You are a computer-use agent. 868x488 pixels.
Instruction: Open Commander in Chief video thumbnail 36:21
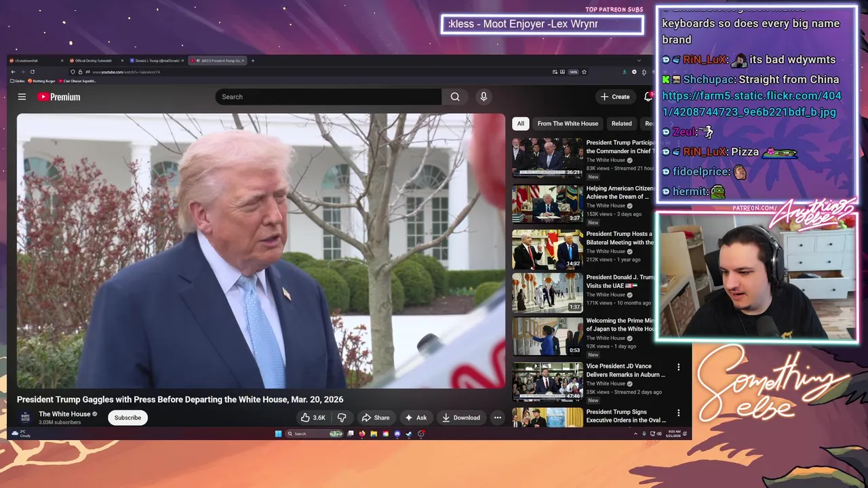point(547,158)
